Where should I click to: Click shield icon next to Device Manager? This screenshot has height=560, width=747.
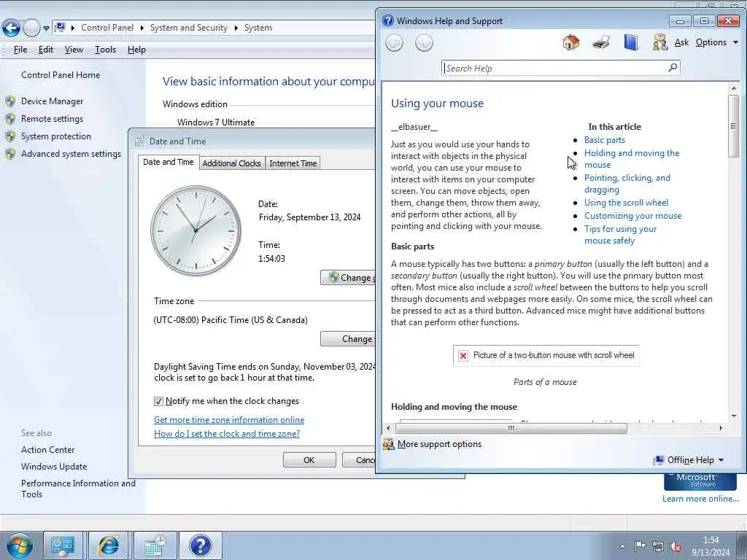click(10, 101)
